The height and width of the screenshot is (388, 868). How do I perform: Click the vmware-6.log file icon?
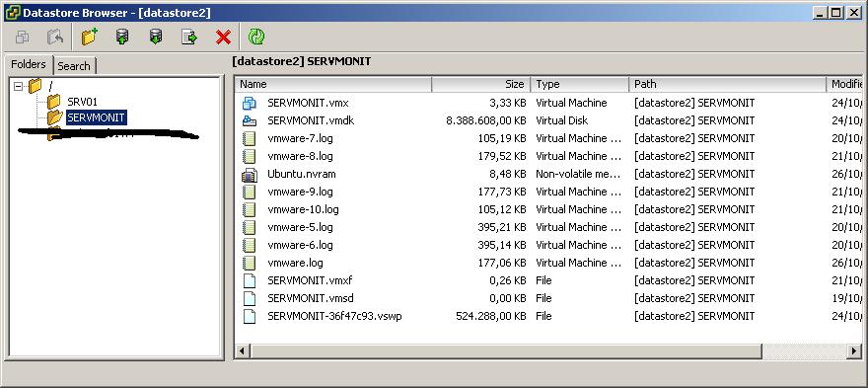pos(250,245)
